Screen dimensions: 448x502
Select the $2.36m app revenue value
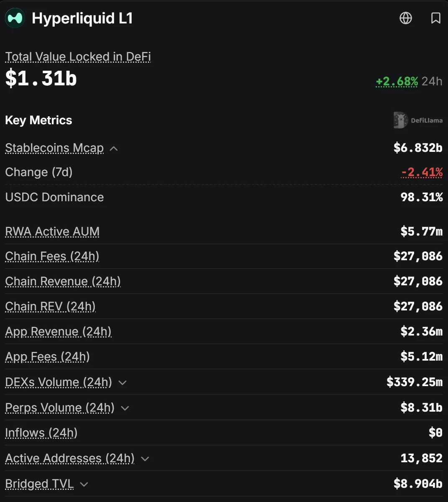point(421,331)
